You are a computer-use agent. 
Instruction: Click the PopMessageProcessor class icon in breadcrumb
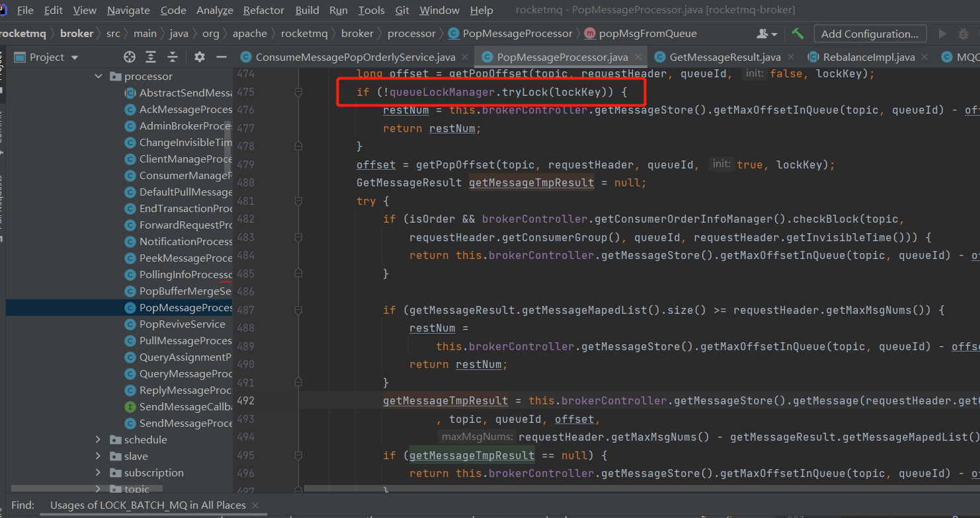click(454, 34)
